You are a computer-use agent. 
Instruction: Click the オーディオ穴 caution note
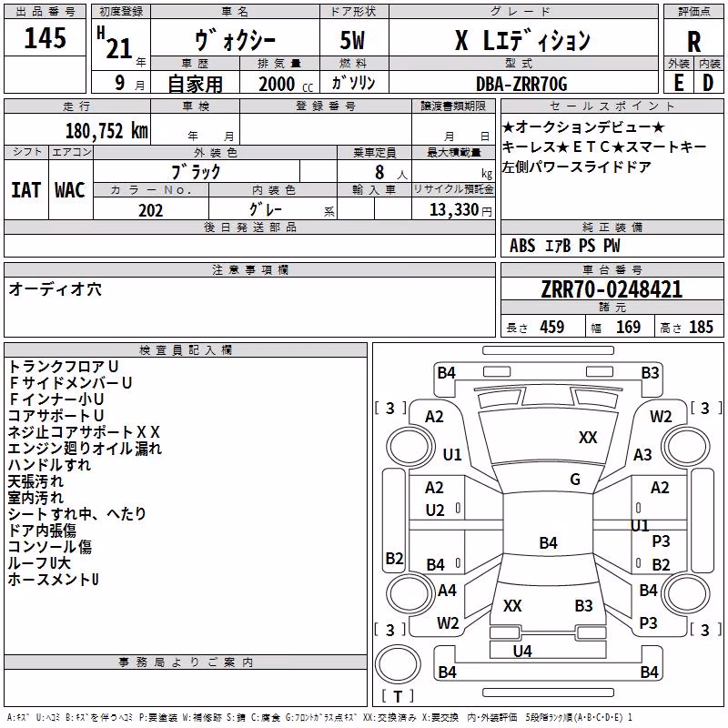(55, 289)
